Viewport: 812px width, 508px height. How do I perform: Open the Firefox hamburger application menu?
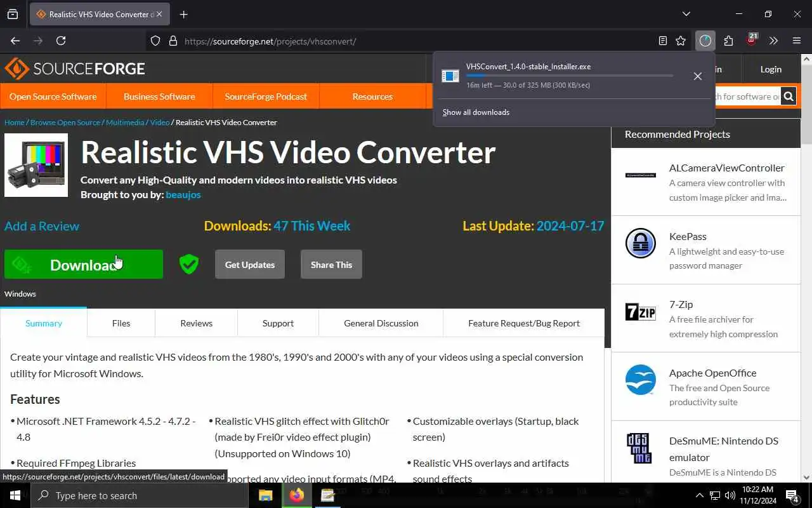pyautogui.click(x=797, y=41)
